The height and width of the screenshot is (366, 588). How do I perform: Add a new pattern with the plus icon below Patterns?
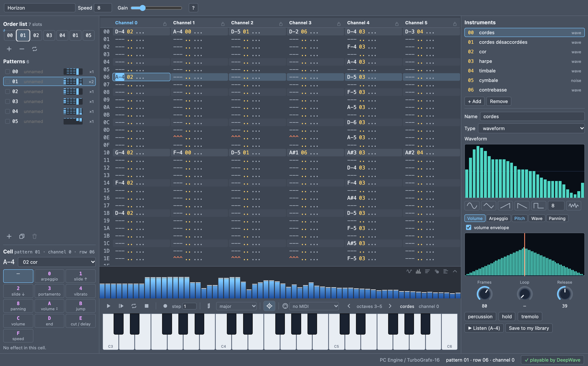[9, 236]
